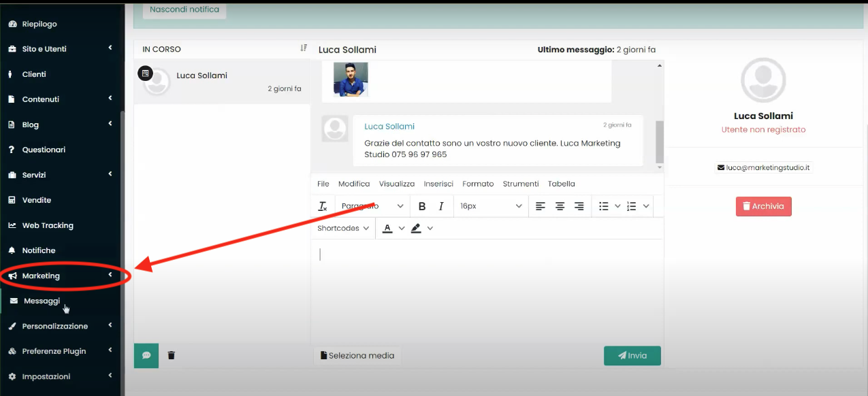The image size is (868, 396).
Task: Click the trash icon below conversation list
Action: (x=172, y=355)
